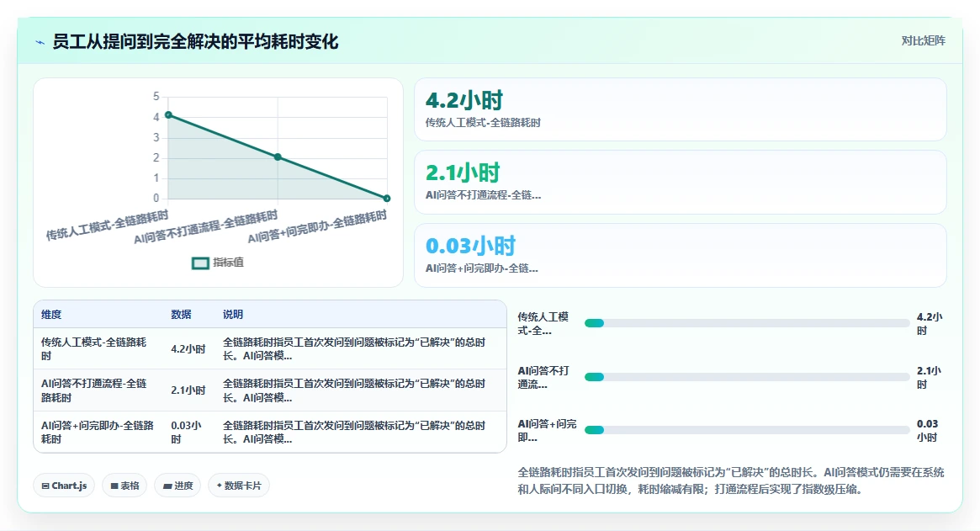Click the chart data point at value 4.2
Image resolution: width=980 pixels, height=531 pixels.
click(168, 115)
